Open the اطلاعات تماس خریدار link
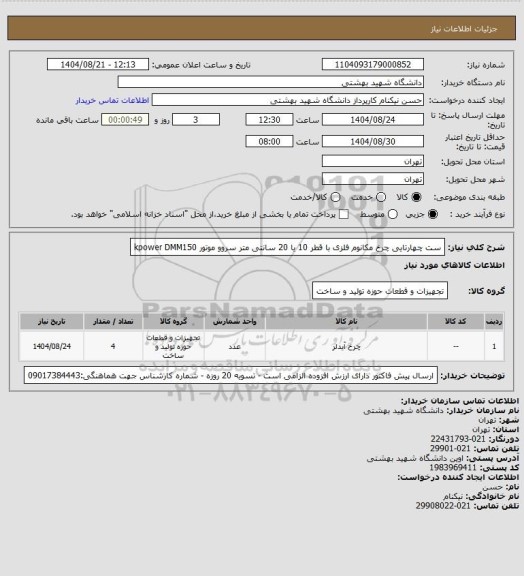524x576 pixels. (112, 100)
